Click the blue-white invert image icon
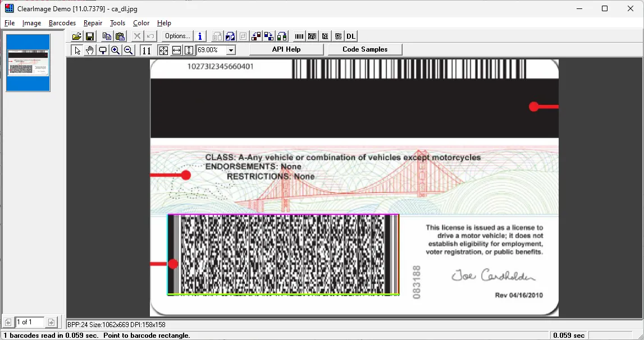Screen dimensions: 644x340 [x=230, y=36]
